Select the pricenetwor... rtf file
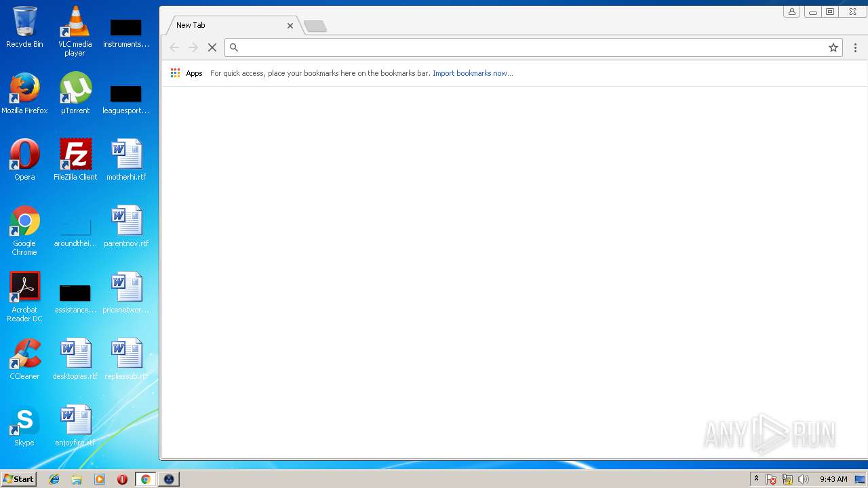 126,293
